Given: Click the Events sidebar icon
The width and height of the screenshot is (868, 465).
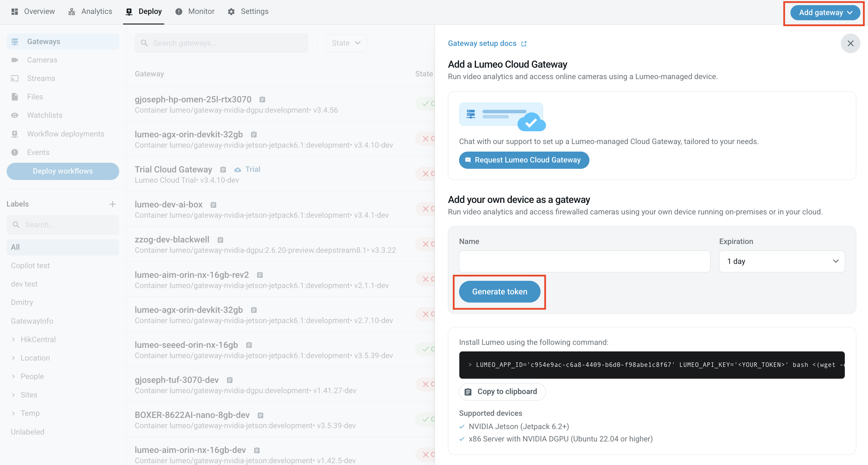Looking at the screenshot, I should coord(14,152).
